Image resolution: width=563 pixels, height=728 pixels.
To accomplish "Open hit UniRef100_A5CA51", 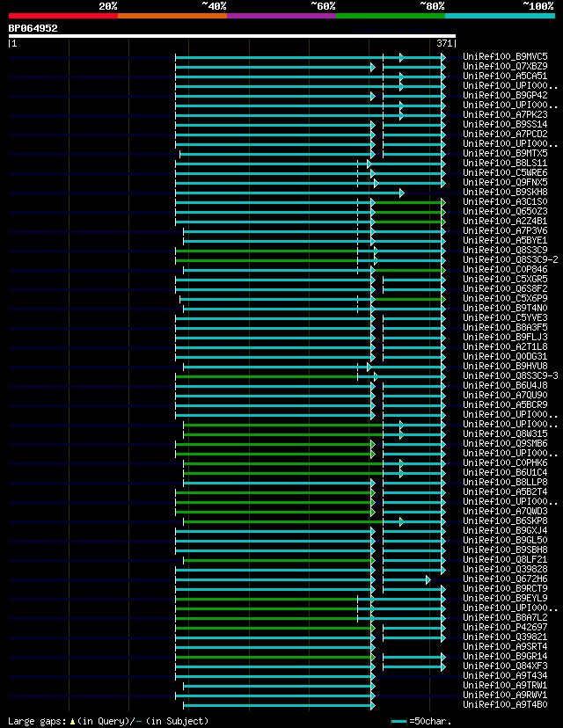I will click(506, 76).
